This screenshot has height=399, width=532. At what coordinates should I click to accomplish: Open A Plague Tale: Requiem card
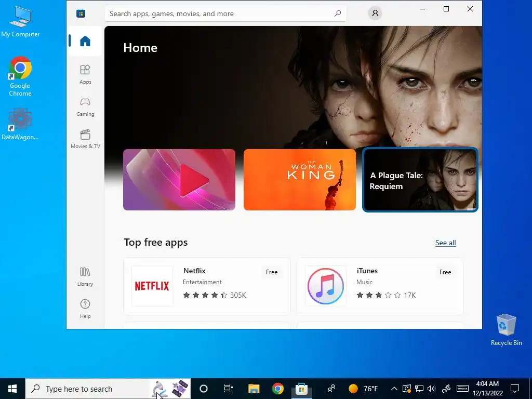420,180
